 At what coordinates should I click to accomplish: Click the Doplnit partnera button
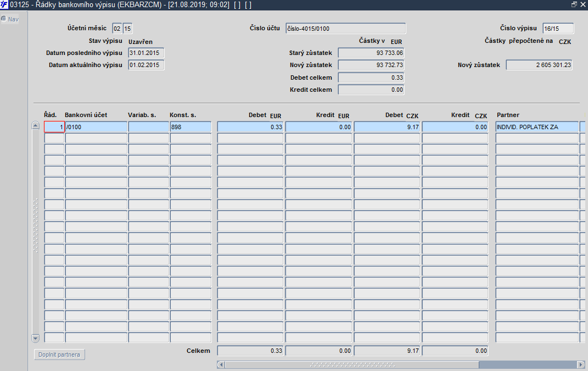point(59,355)
